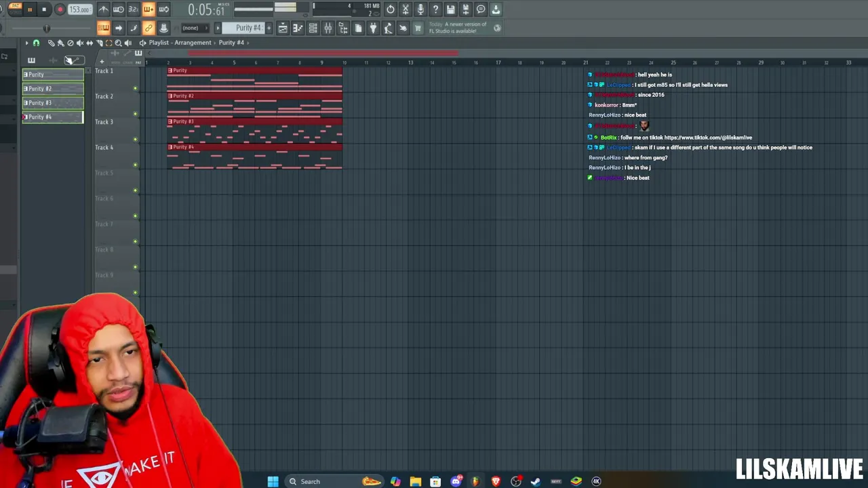Open the project picker page icon

pos(358,28)
